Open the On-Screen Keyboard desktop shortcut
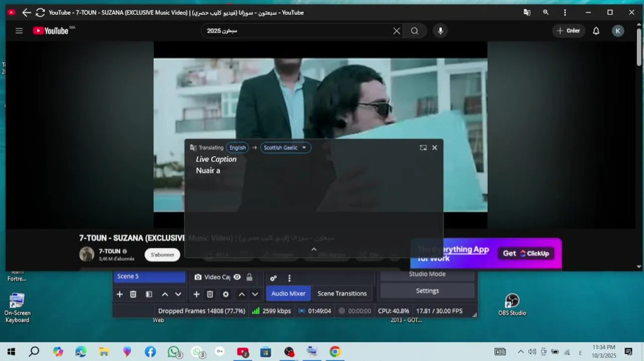 17,308
